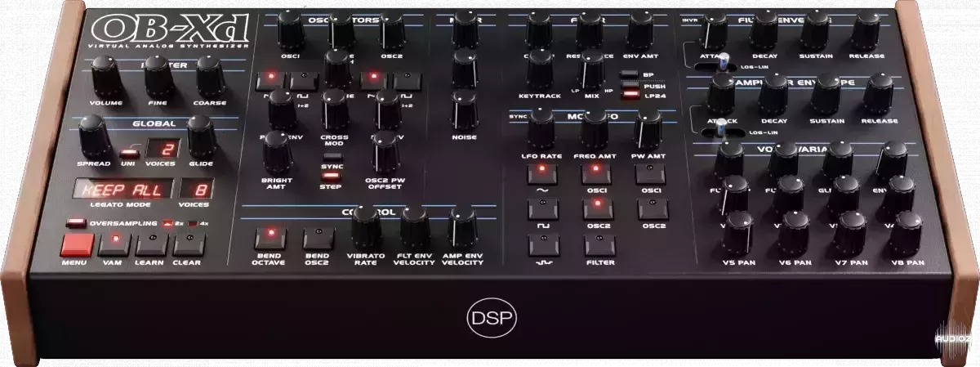This screenshot has width=980, height=367.
Task: Select the BP filter mode
Action: tap(630, 74)
